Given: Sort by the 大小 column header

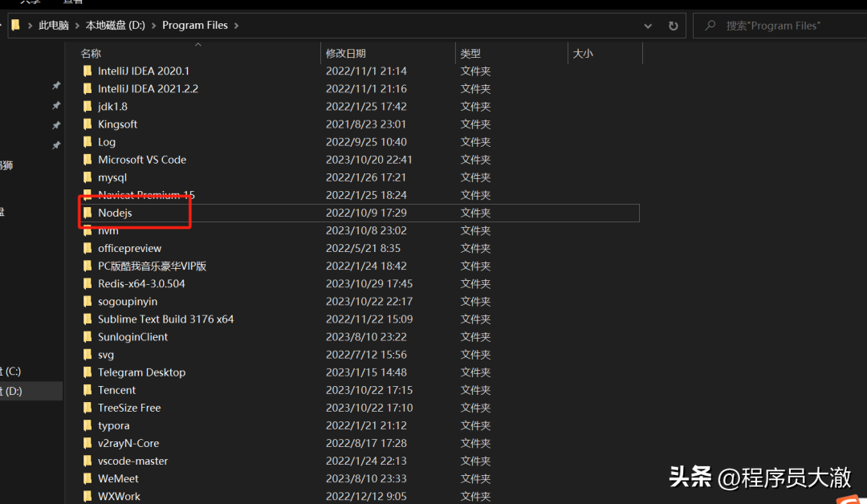Looking at the screenshot, I should [583, 54].
